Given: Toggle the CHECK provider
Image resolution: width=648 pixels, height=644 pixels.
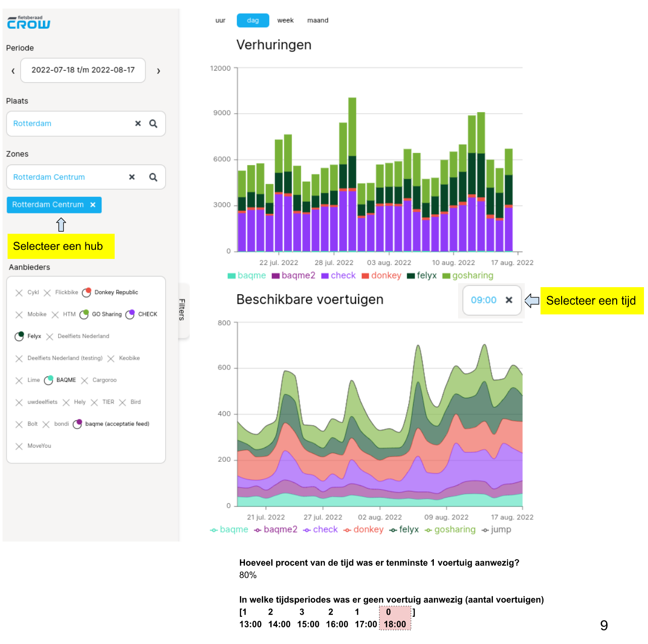Looking at the screenshot, I should (141, 314).
